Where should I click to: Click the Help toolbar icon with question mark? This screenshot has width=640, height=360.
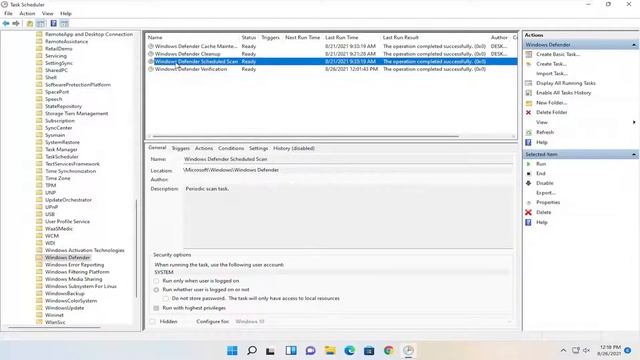coord(53,24)
